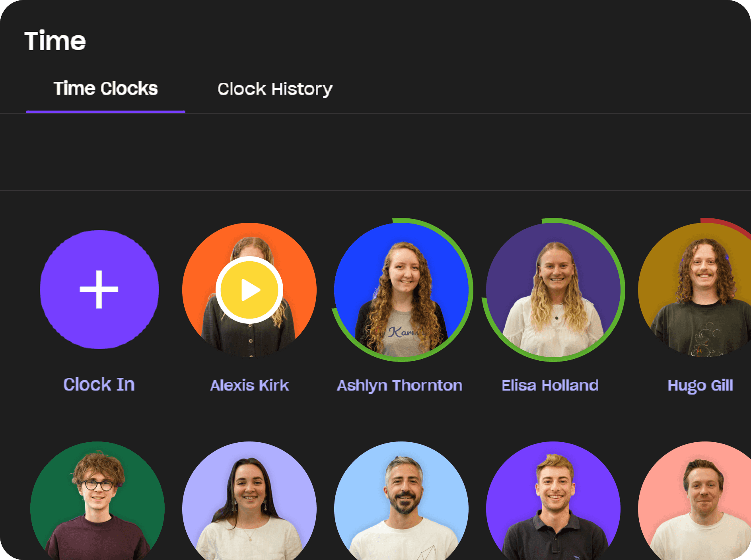The height and width of the screenshot is (560, 751).
Task: Switch to the Clock History tab
Action: [x=275, y=88]
